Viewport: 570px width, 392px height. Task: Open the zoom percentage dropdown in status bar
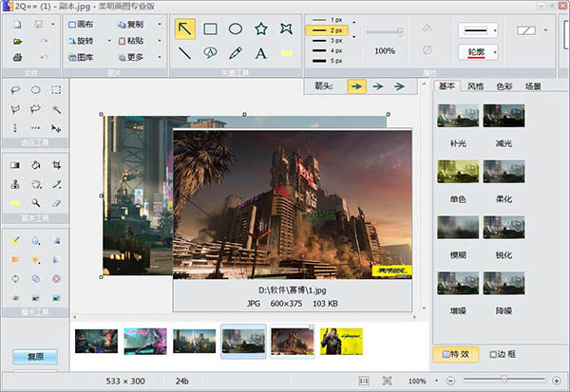pos(436,381)
